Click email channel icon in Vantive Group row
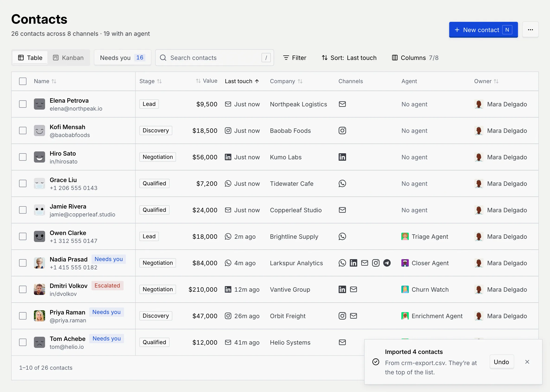The width and height of the screenshot is (550, 392). tap(353, 289)
